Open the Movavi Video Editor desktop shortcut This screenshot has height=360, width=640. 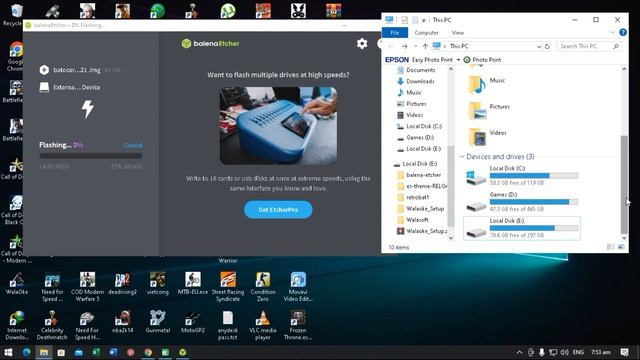[298, 287]
